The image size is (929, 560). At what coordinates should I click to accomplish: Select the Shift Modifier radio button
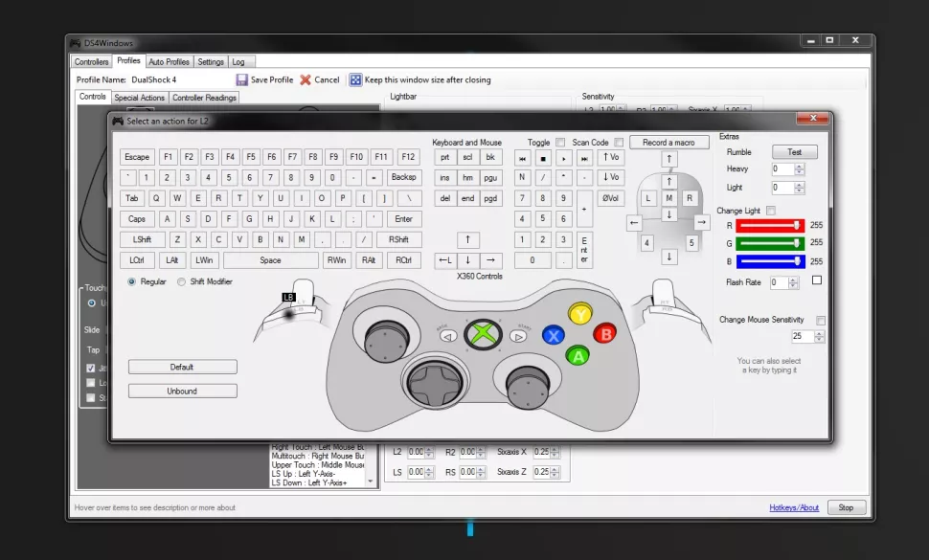coord(181,281)
